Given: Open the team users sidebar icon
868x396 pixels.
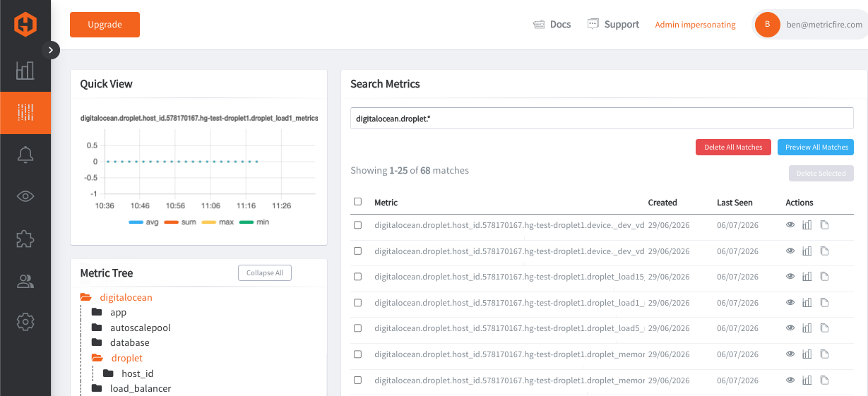Looking at the screenshot, I should [x=25, y=282].
